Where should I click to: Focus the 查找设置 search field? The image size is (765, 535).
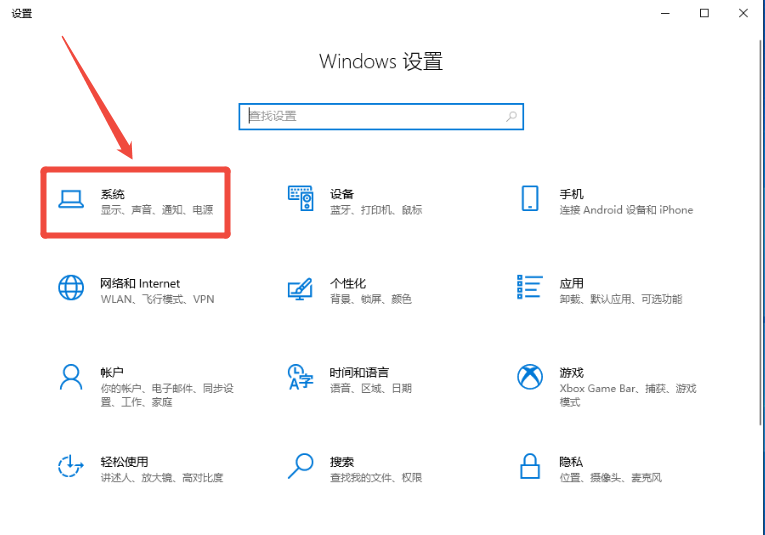click(x=381, y=117)
